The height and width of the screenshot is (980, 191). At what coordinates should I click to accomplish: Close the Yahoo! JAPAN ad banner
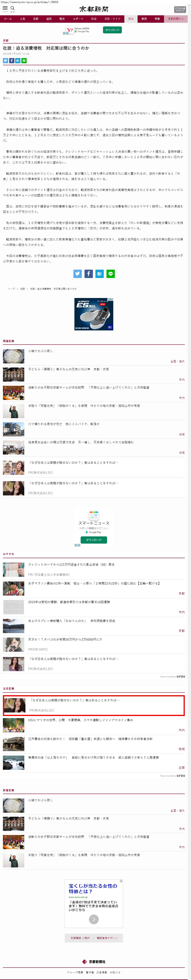coord(64,33)
